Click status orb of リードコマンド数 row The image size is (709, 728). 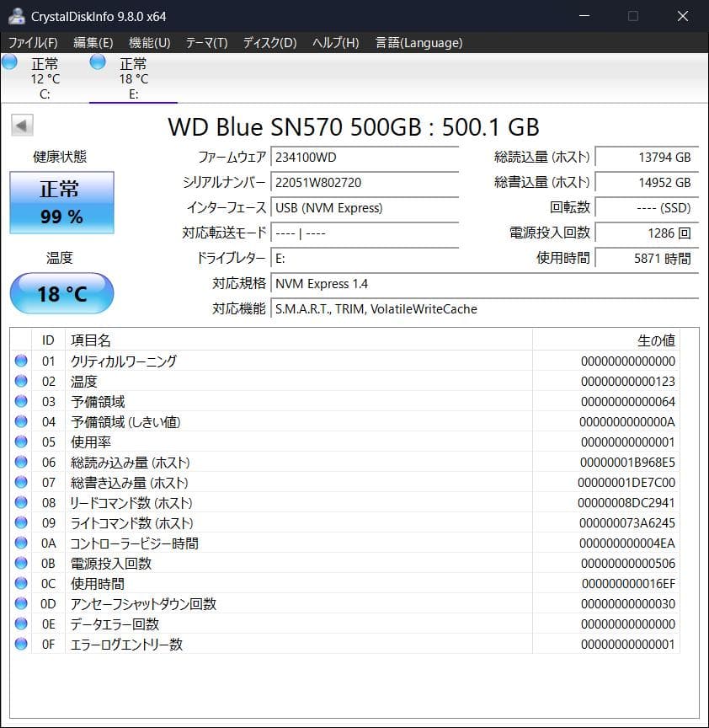coord(21,502)
